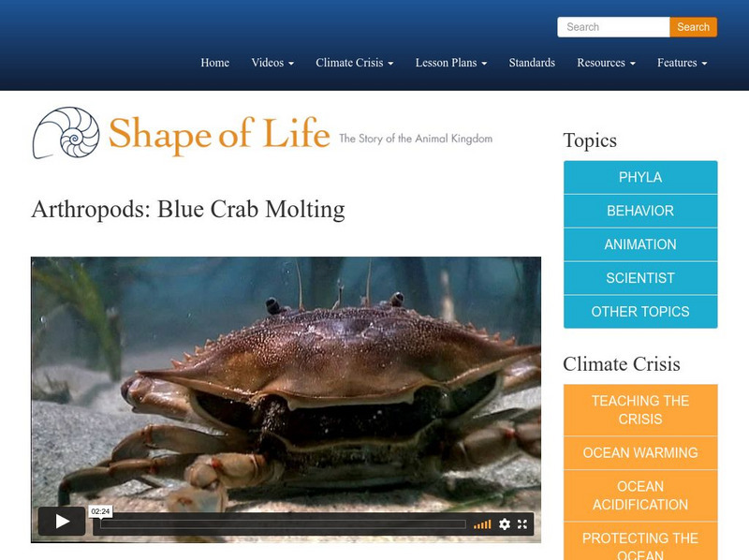Select the PHYLA topic button
Viewport: 749px width, 560px height.
tap(639, 177)
